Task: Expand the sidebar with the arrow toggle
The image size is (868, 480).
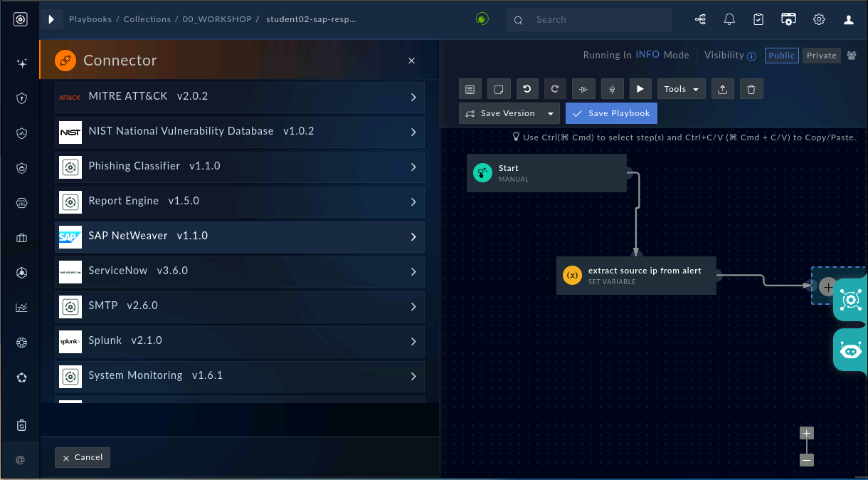Action: coord(51,20)
